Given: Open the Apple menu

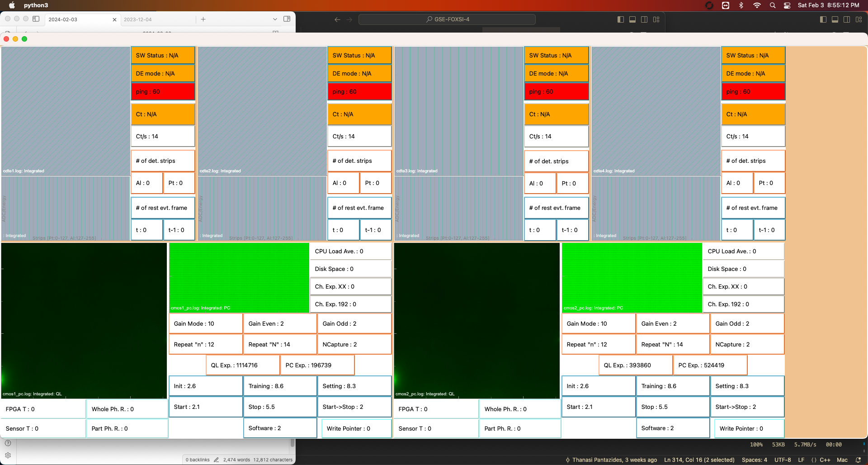Looking at the screenshot, I should 12,5.
